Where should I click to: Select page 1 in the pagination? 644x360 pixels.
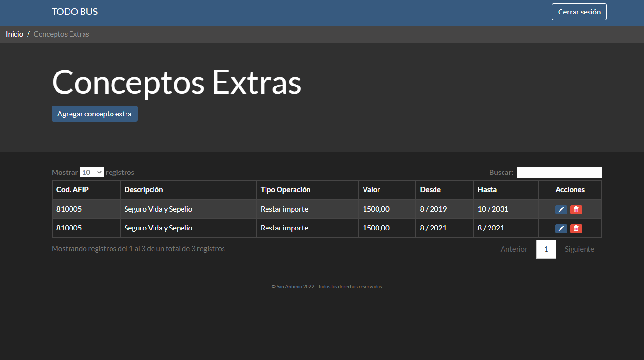click(x=546, y=249)
